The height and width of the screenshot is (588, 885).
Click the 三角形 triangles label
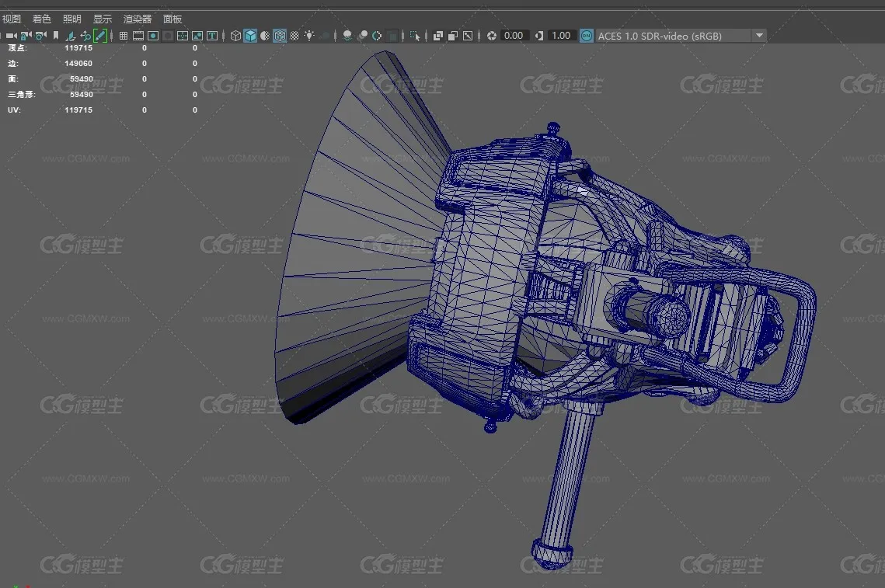pos(22,94)
